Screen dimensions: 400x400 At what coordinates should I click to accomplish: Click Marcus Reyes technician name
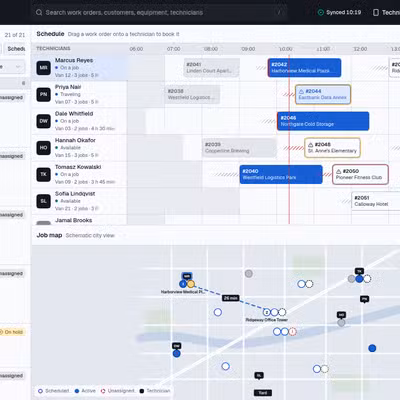(x=74, y=60)
